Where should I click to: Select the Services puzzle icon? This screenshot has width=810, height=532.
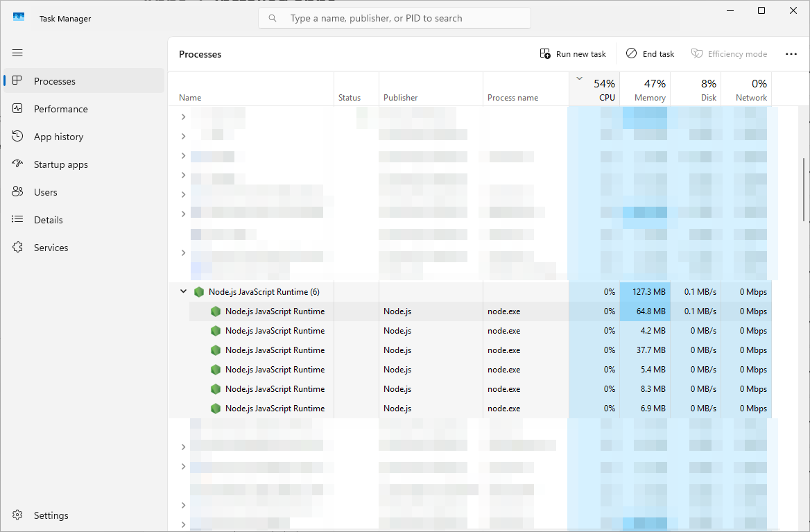point(18,248)
